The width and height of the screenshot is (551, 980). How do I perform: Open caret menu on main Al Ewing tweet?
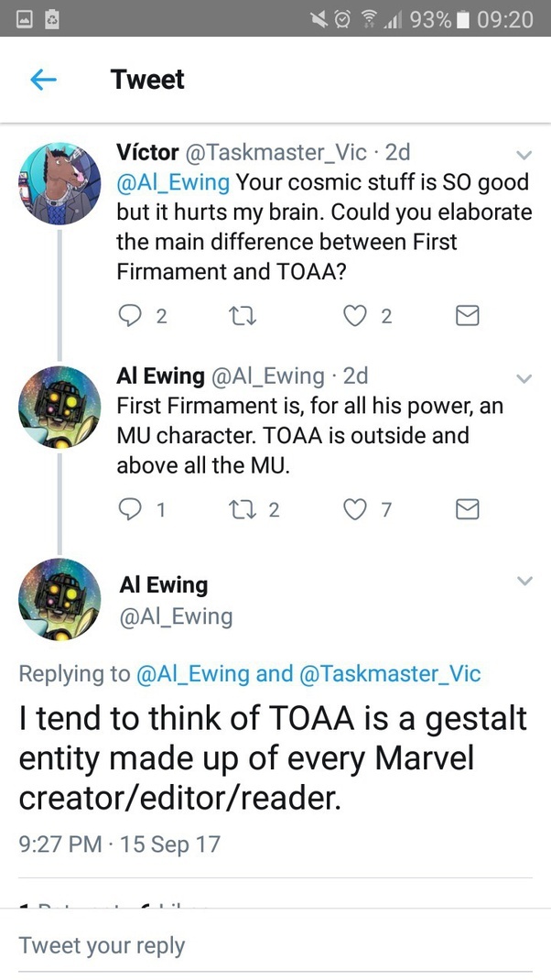tap(524, 582)
